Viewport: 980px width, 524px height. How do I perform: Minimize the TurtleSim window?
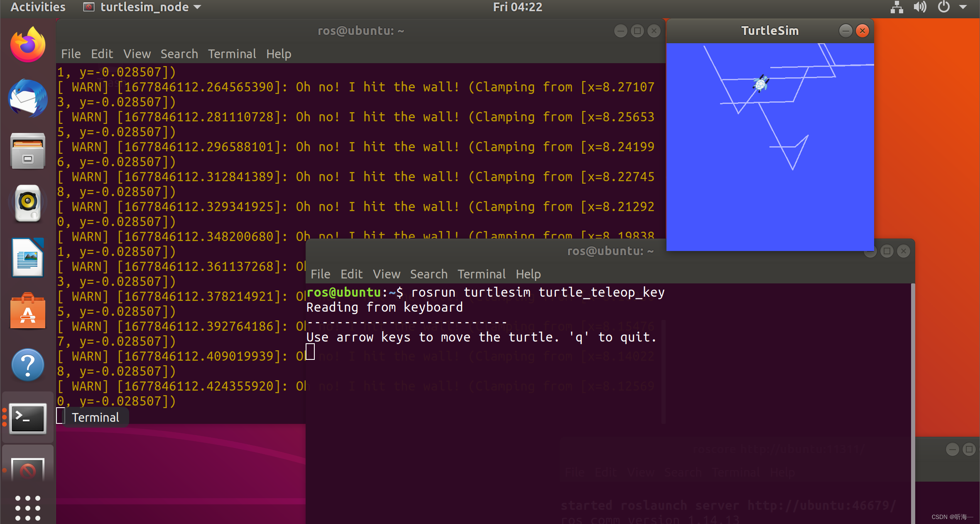845,31
